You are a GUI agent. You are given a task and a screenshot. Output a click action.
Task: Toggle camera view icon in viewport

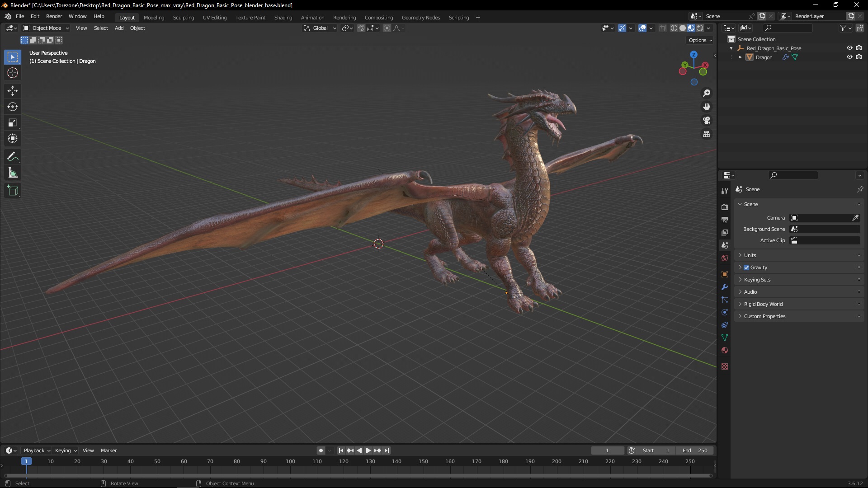point(707,120)
